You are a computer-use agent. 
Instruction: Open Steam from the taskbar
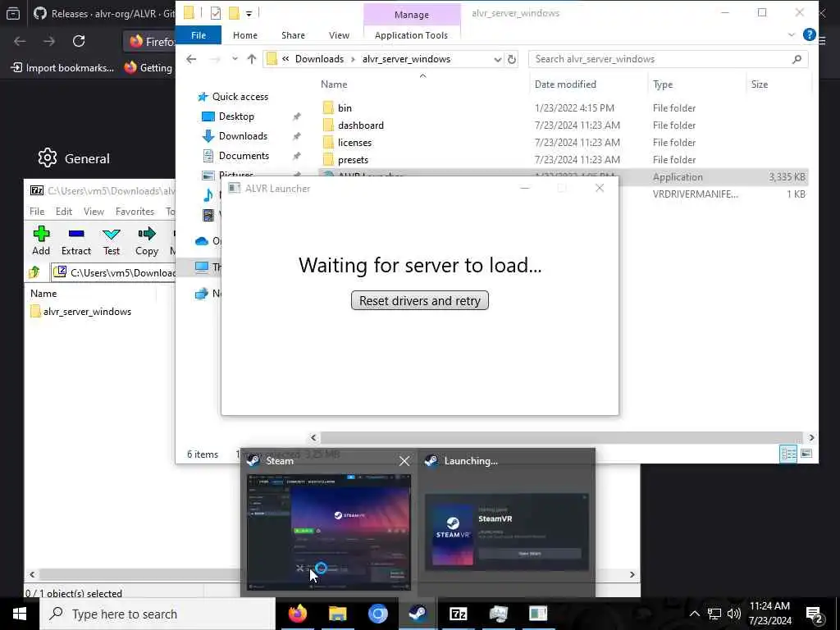click(x=418, y=614)
